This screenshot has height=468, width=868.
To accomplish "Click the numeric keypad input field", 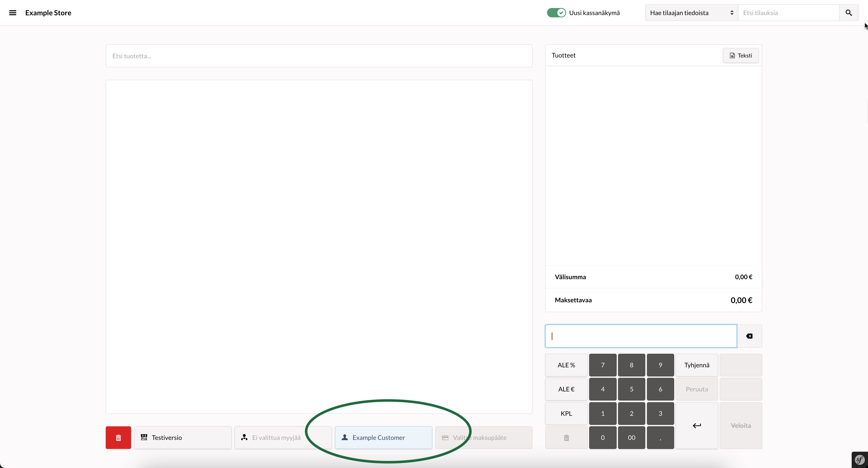I will point(641,336).
